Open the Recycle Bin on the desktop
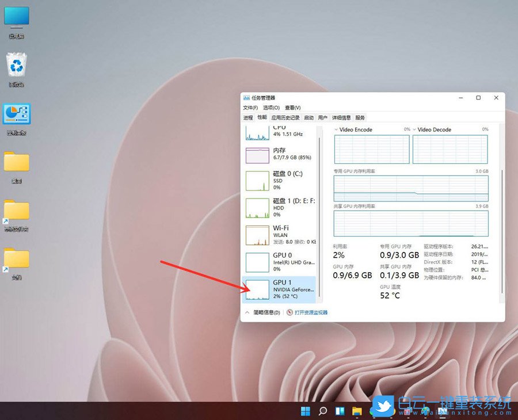The image size is (518, 420). pos(16,63)
